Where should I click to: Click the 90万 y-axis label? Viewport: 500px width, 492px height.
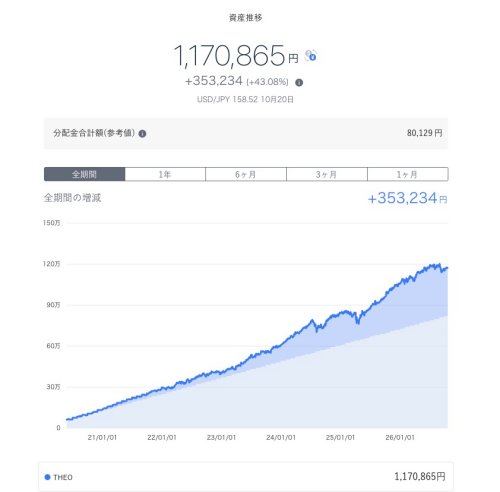(x=53, y=305)
